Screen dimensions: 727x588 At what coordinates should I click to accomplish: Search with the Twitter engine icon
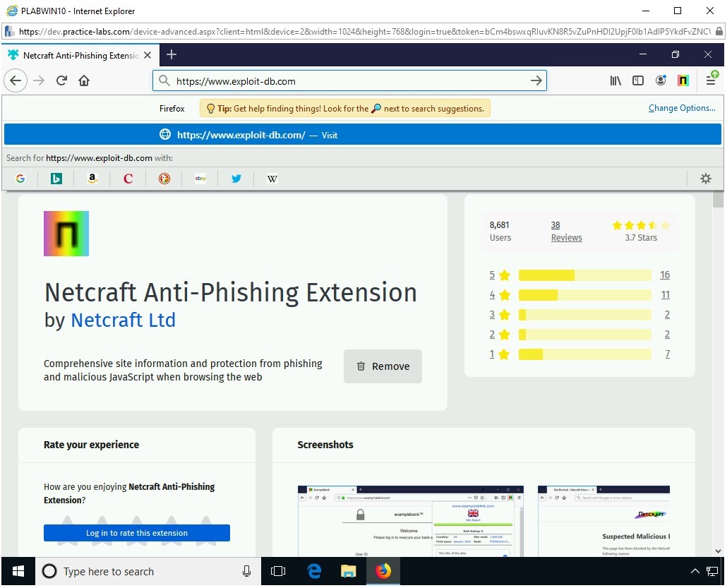click(x=236, y=179)
